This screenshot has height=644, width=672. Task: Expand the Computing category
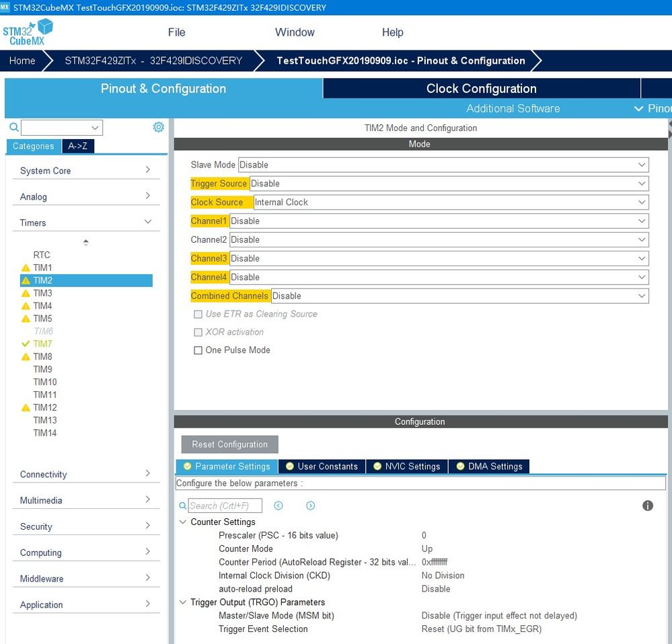(x=85, y=553)
